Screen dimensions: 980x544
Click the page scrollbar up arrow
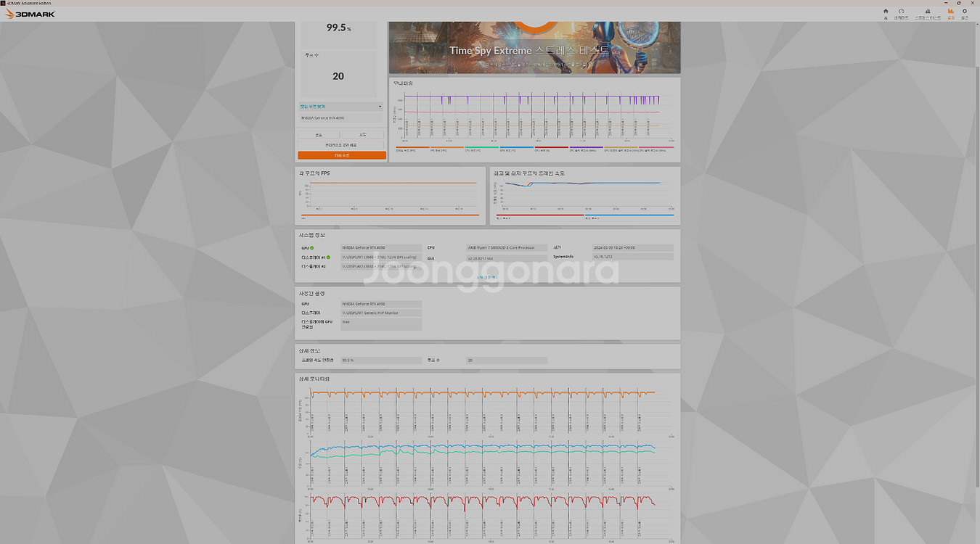[x=976, y=25]
